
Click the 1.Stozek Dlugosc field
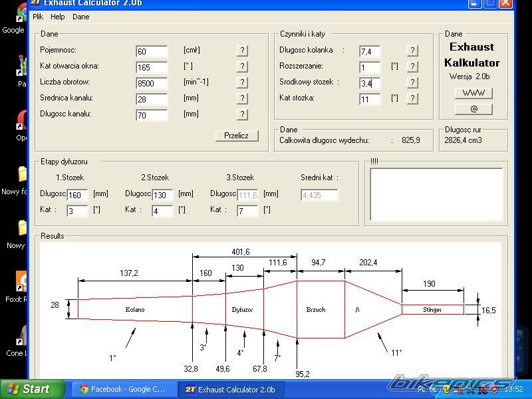coord(77,195)
